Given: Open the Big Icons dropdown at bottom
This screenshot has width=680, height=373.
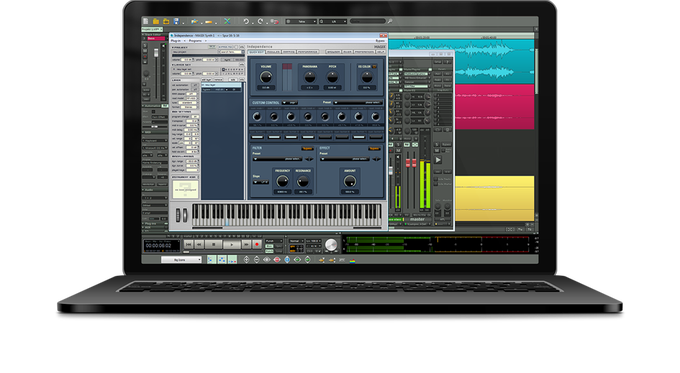Looking at the screenshot, I should 181,260.
